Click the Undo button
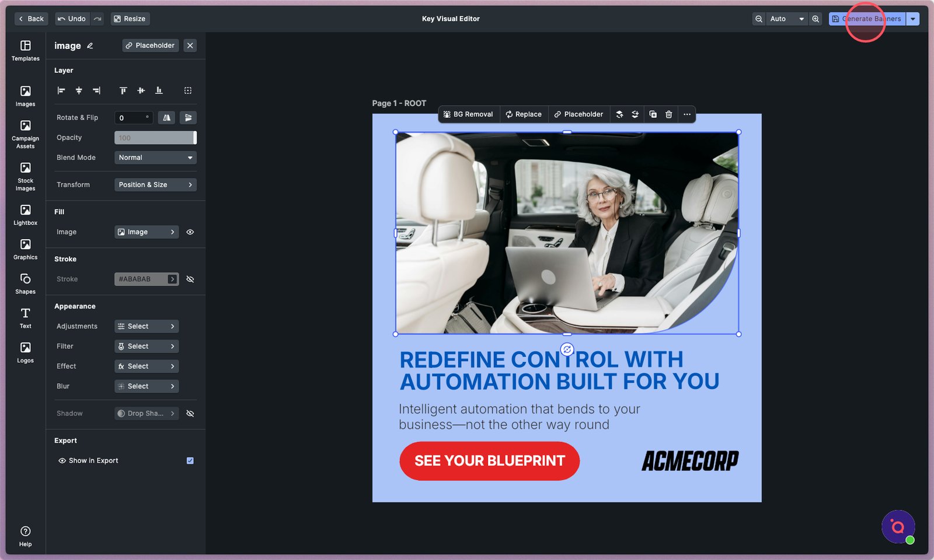 [x=72, y=19]
